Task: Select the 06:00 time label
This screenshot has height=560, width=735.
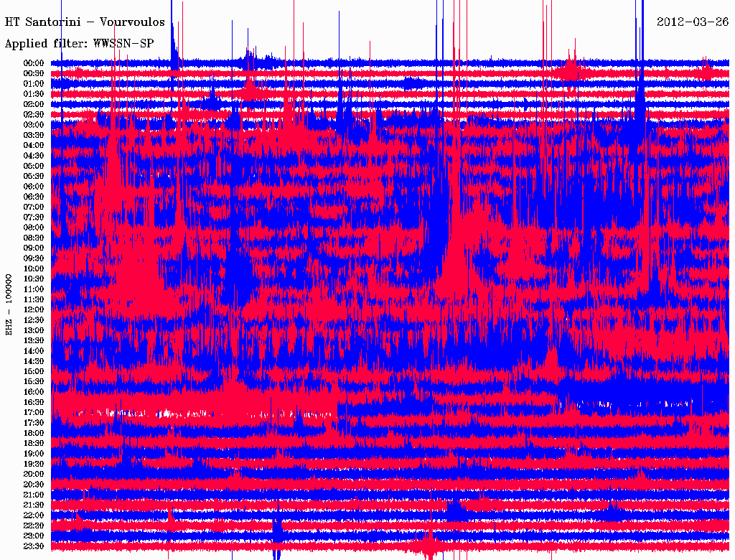Action: pos(34,187)
